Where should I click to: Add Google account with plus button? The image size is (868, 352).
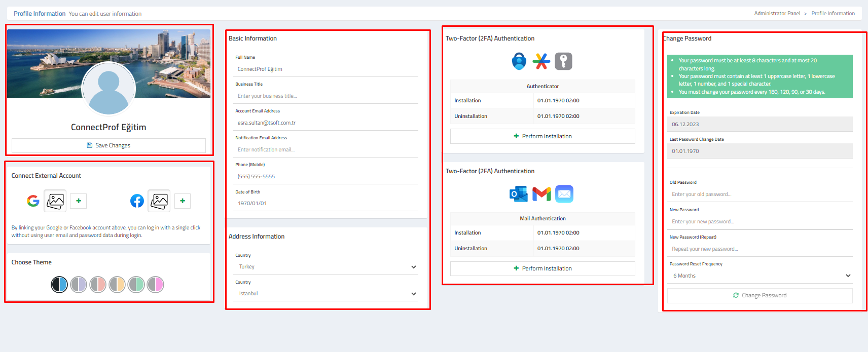(x=79, y=201)
